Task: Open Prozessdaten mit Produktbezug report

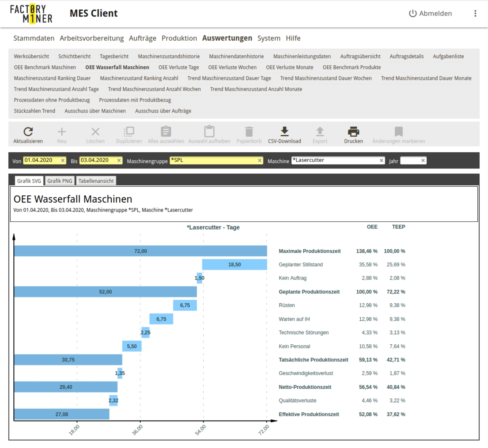Action: 135,100
